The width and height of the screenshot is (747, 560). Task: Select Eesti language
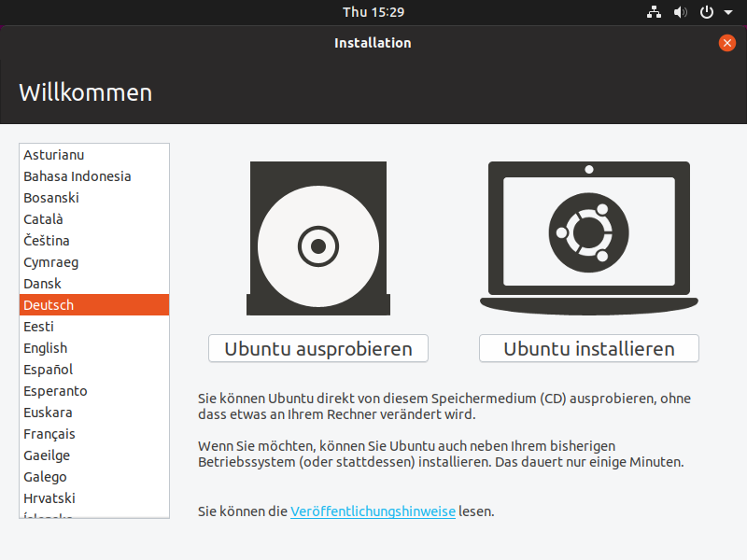(94, 326)
